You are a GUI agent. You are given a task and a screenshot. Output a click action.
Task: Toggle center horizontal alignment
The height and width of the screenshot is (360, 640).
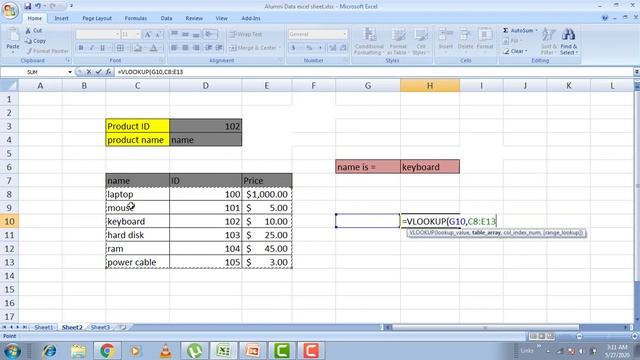point(185,48)
